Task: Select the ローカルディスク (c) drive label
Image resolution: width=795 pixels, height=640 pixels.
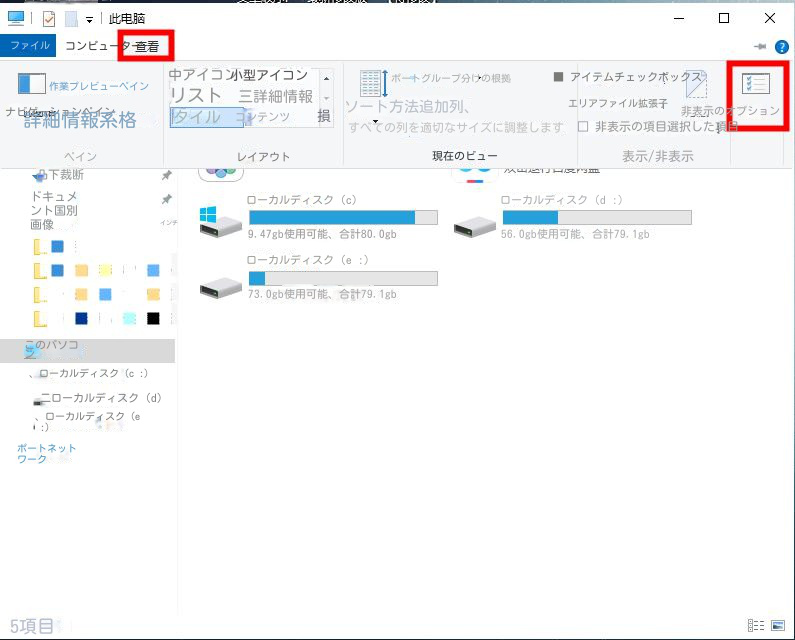Action: coord(302,200)
